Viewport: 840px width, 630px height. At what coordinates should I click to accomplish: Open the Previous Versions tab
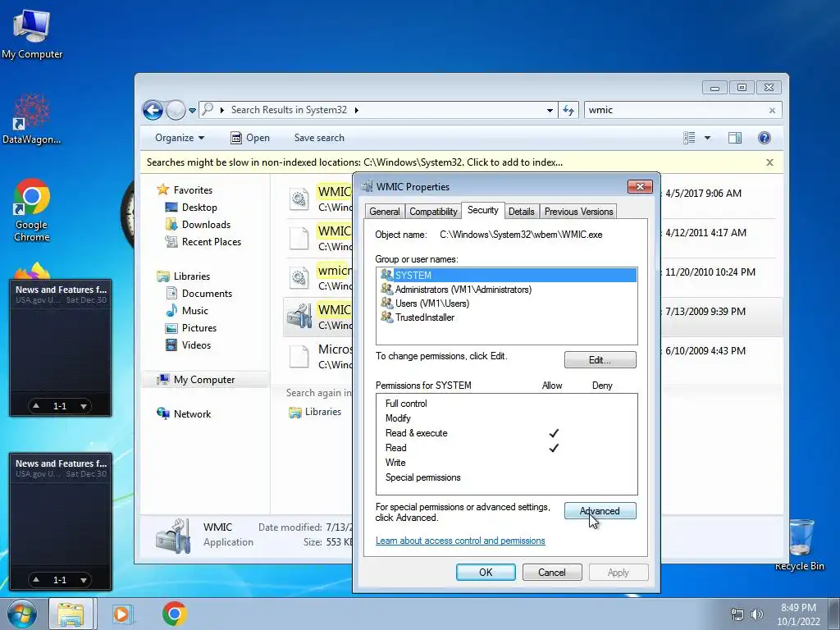(x=578, y=212)
